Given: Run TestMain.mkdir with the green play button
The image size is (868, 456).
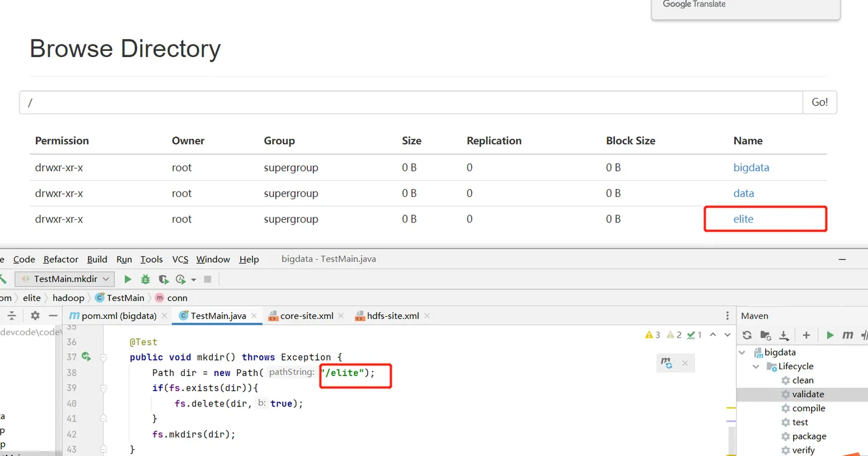Looking at the screenshot, I should (x=128, y=279).
